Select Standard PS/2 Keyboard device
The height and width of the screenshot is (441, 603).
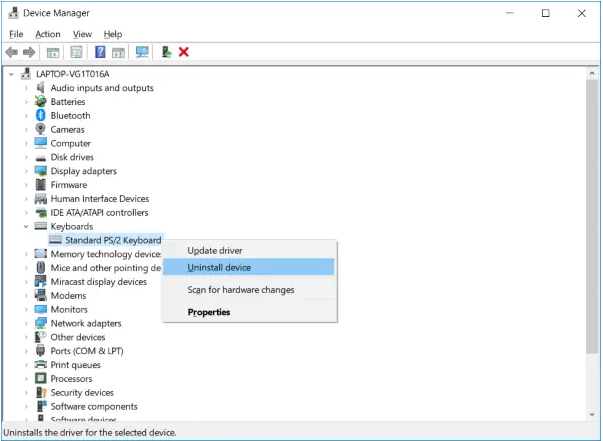click(112, 240)
